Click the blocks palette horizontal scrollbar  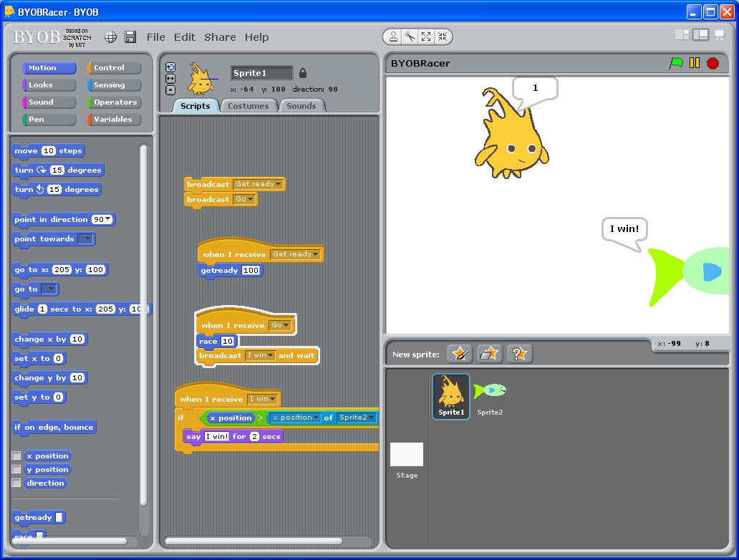69,541
